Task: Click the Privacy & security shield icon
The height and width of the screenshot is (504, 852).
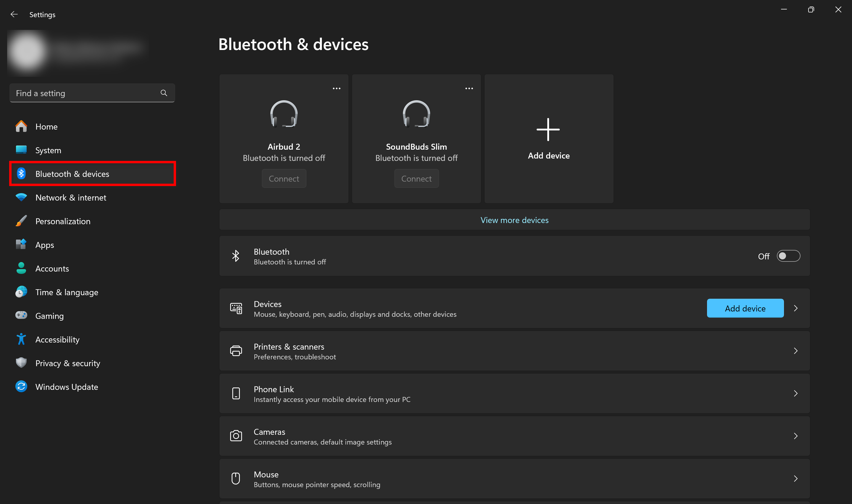Action: point(21,363)
